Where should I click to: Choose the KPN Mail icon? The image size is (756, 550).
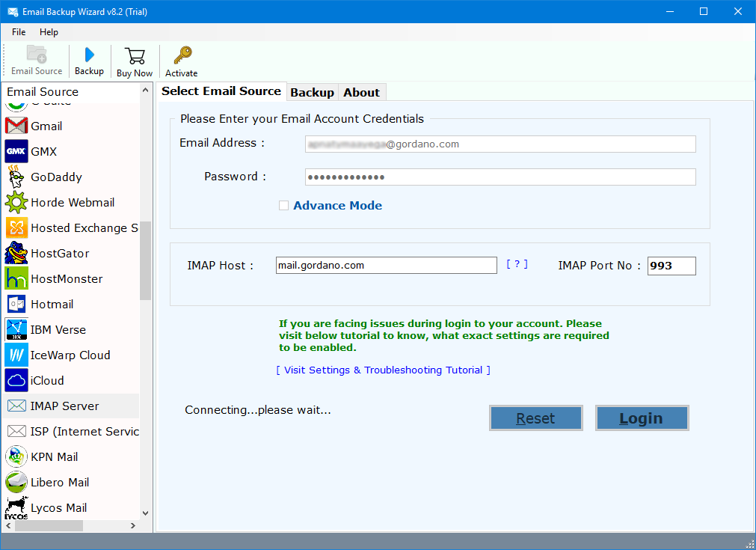click(x=16, y=456)
